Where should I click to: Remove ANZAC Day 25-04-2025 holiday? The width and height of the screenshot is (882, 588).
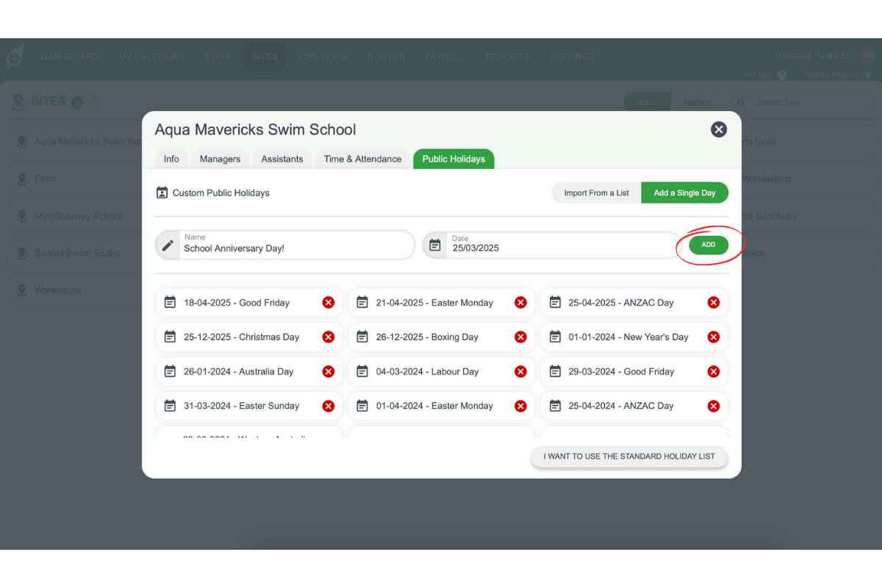point(713,303)
